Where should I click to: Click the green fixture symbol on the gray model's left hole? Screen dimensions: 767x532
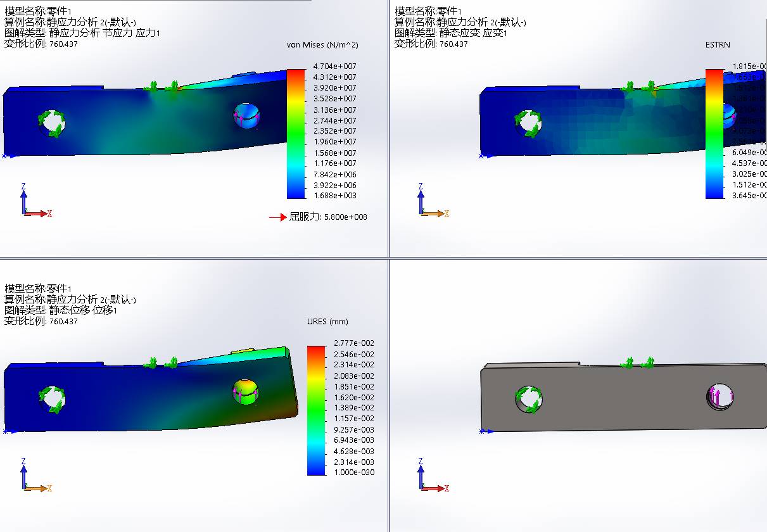pos(528,400)
